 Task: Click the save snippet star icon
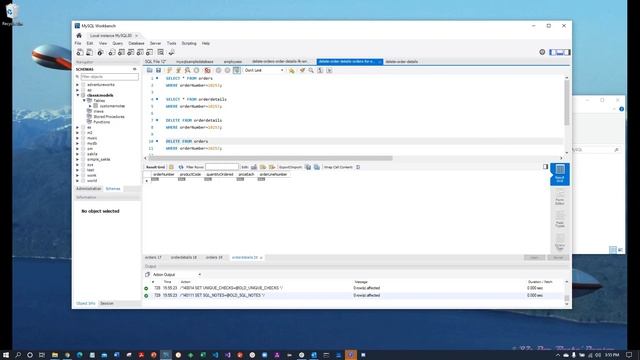pyautogui.click(x=291, y=70)
